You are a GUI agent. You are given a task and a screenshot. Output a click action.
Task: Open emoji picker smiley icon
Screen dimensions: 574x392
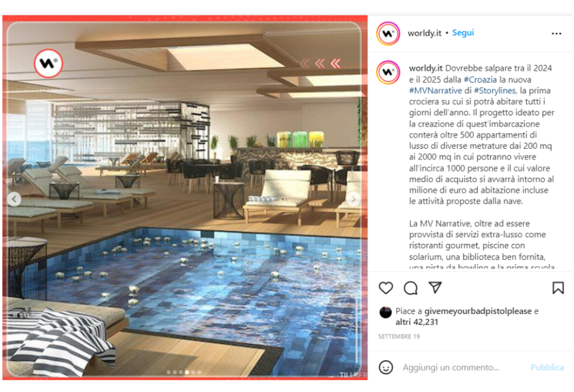click(x=386, y=367)
